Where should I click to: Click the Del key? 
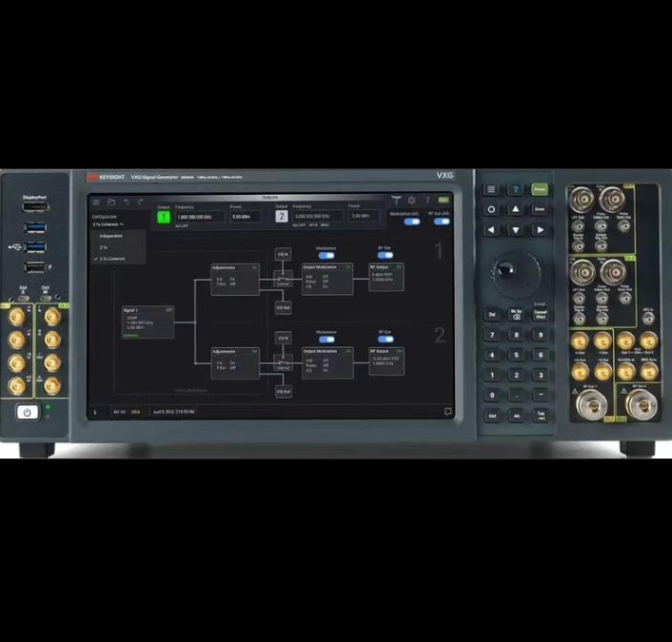(x=492, y=315)
